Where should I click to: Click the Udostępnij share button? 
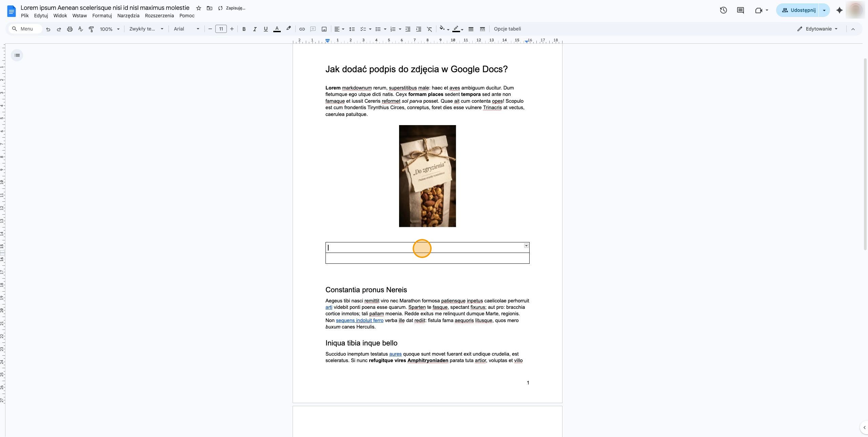798,10
